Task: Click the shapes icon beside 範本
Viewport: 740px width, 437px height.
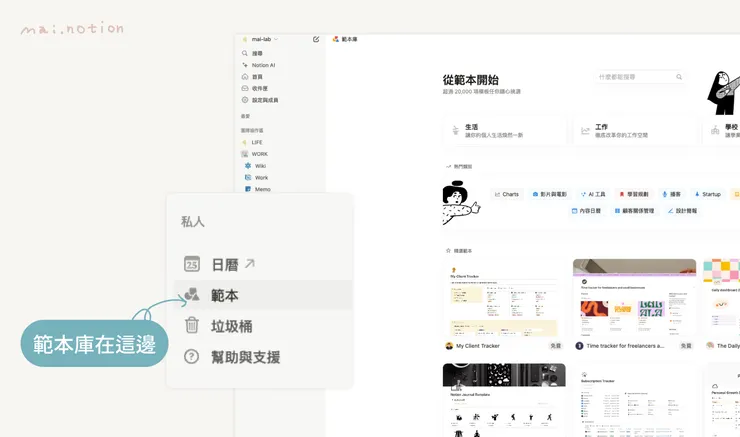Action: click(x=192, y=295)
